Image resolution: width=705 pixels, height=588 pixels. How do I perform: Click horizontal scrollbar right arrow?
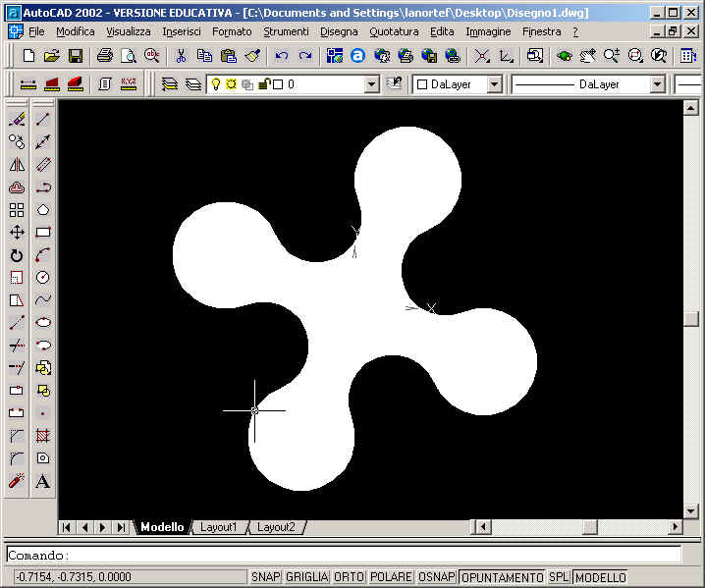pyautogui.click(x=675, y=526)
